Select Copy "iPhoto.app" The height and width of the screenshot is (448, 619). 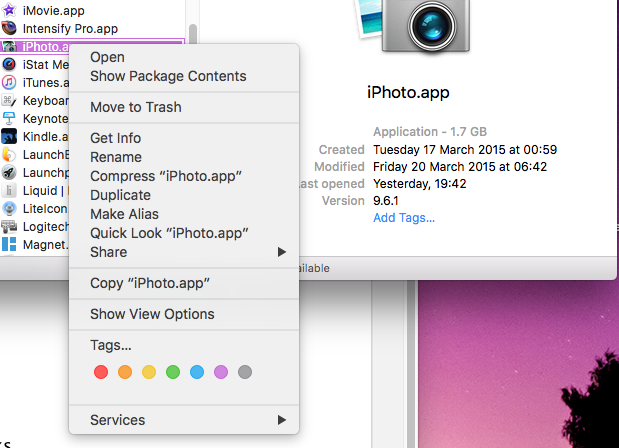point(184,283)
